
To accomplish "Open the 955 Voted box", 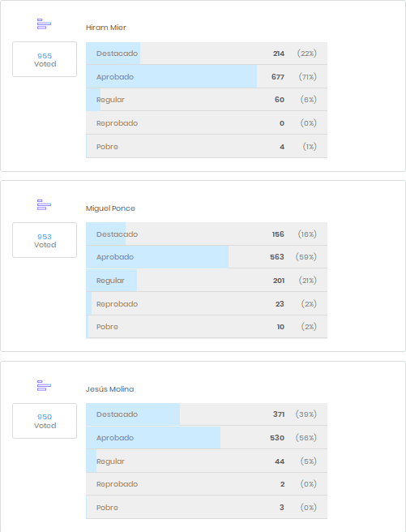I will (x=45, y=59).
